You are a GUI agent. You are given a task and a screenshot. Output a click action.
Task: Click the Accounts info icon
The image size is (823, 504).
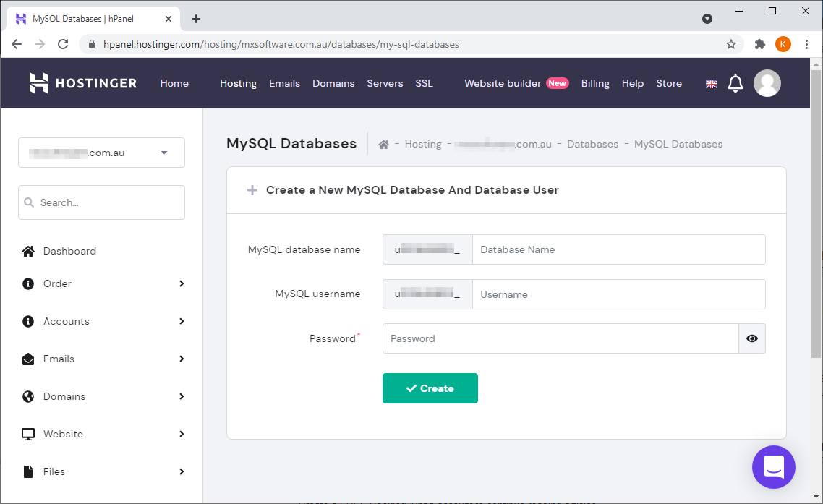coord(28,321)
